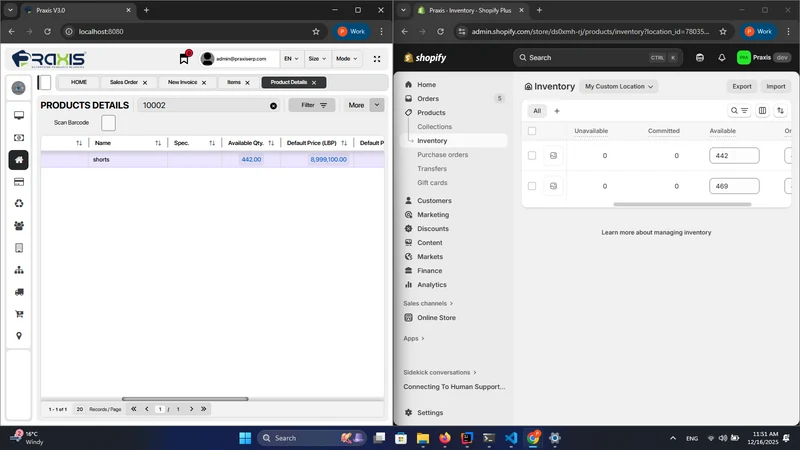Click the Export button in Shopify

coord(741,87)
